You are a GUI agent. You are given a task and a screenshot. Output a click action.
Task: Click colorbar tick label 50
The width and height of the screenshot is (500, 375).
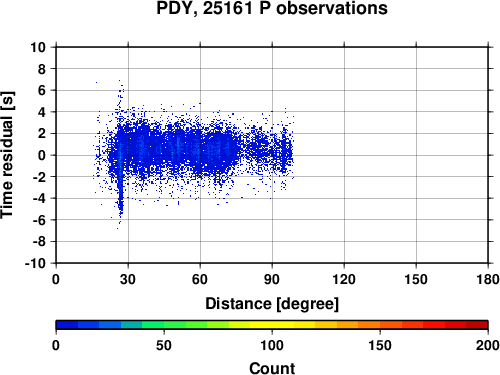(x=164, y=345)
